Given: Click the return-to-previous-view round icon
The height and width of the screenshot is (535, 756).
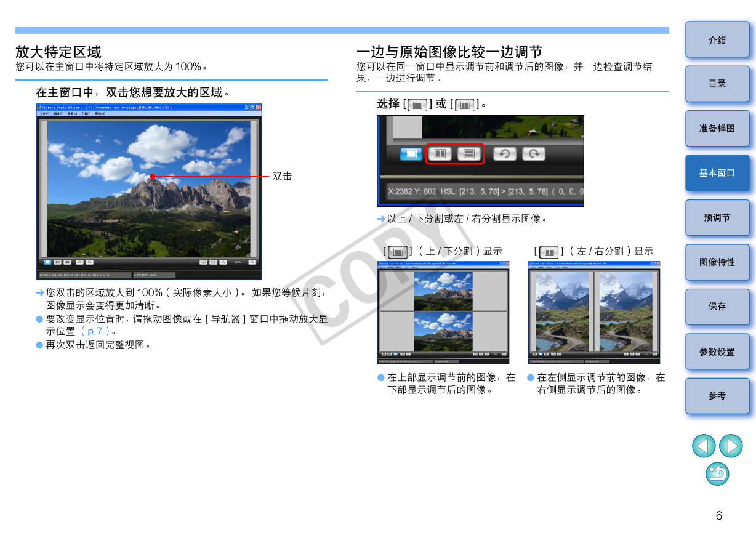Looking at the screenshot, I should tap(717, 473).
